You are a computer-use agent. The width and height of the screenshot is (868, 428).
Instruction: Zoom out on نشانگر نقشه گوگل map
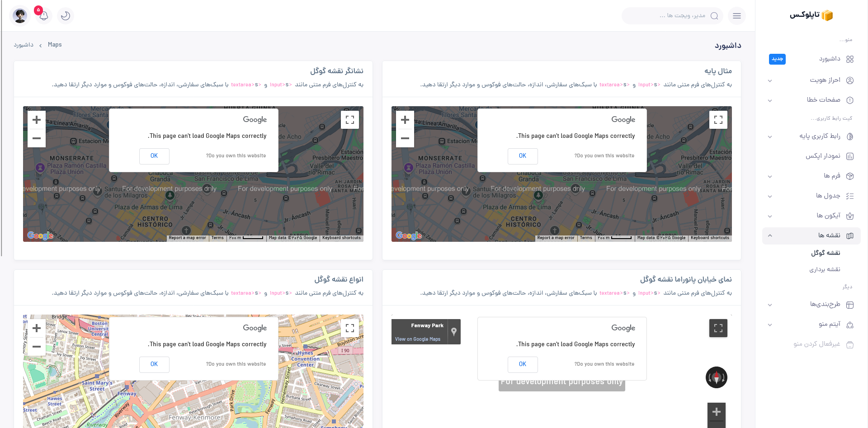pos(37,138)
